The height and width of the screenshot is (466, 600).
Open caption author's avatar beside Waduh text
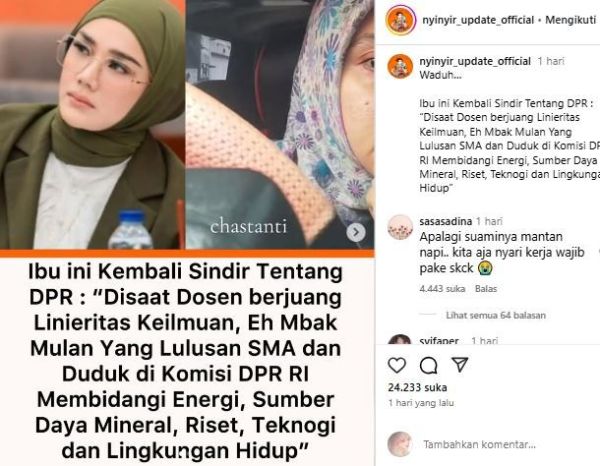coord(400,66)
